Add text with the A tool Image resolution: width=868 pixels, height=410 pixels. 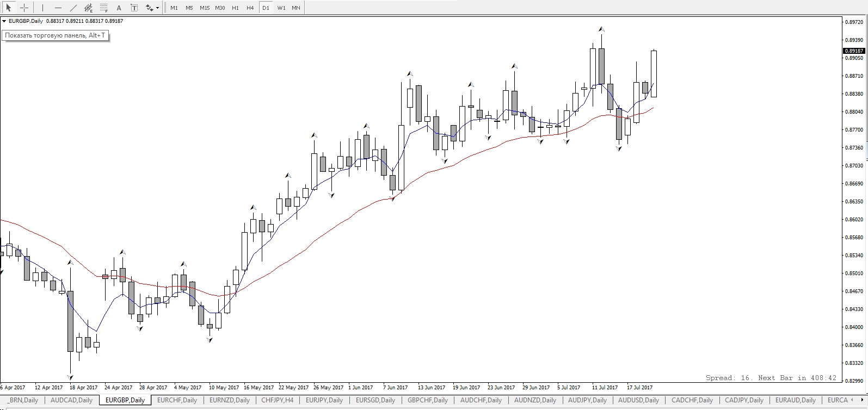coord(119,8)
